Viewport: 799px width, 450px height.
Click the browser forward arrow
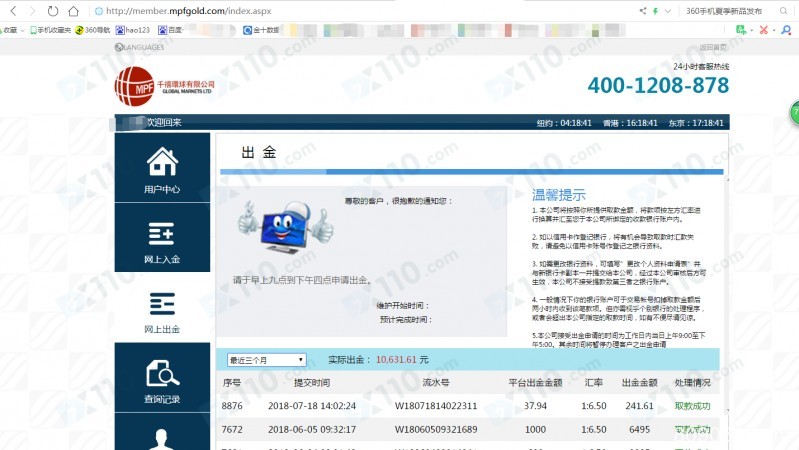click(x=33, y=11)
